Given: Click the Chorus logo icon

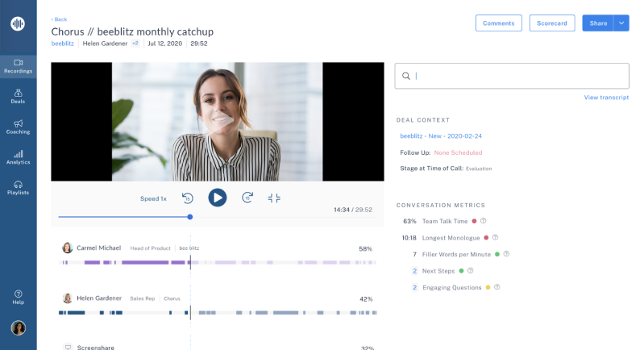Looking at the screenshot, I should tap(18, 24).
